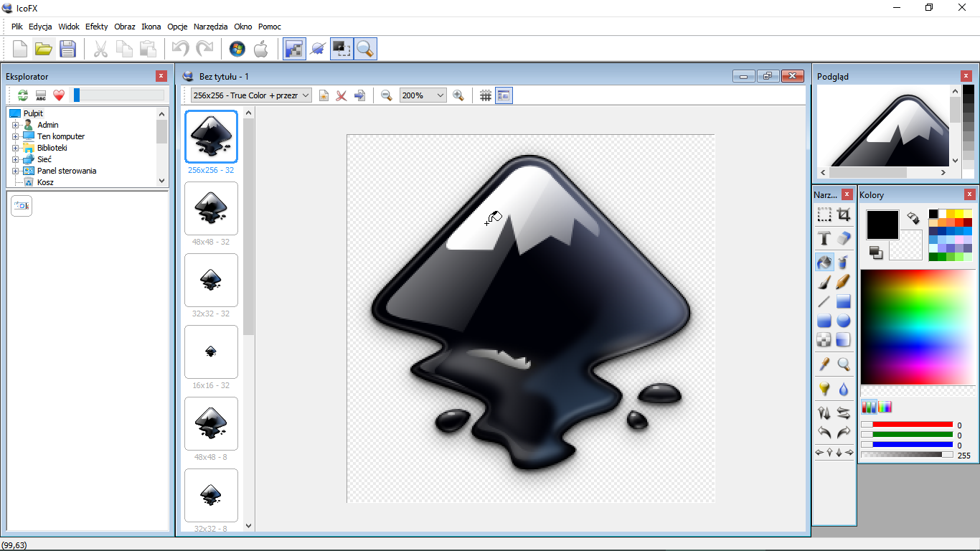Screen dimensions: 980x551
Task: Zoom out with the minus magnifier button
Action: tap(387, 95)
